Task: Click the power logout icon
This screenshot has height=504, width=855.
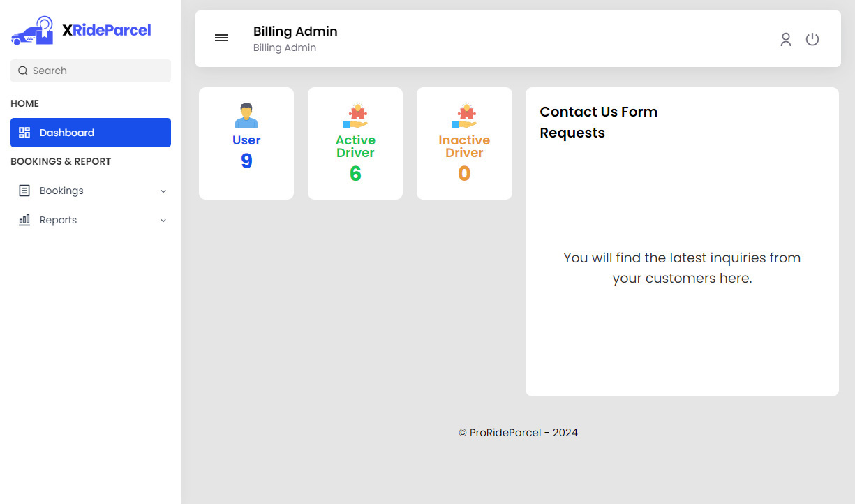Action: [812, 40]
